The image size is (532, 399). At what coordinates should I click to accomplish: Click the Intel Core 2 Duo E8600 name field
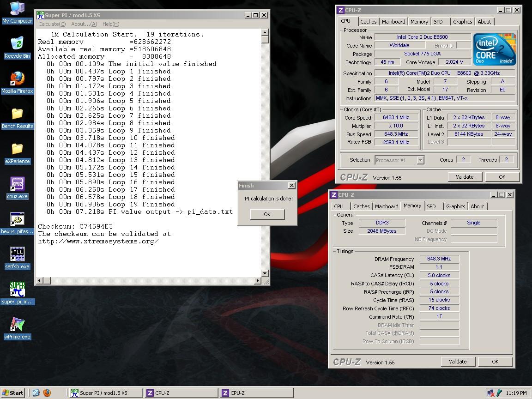[423, 37]
